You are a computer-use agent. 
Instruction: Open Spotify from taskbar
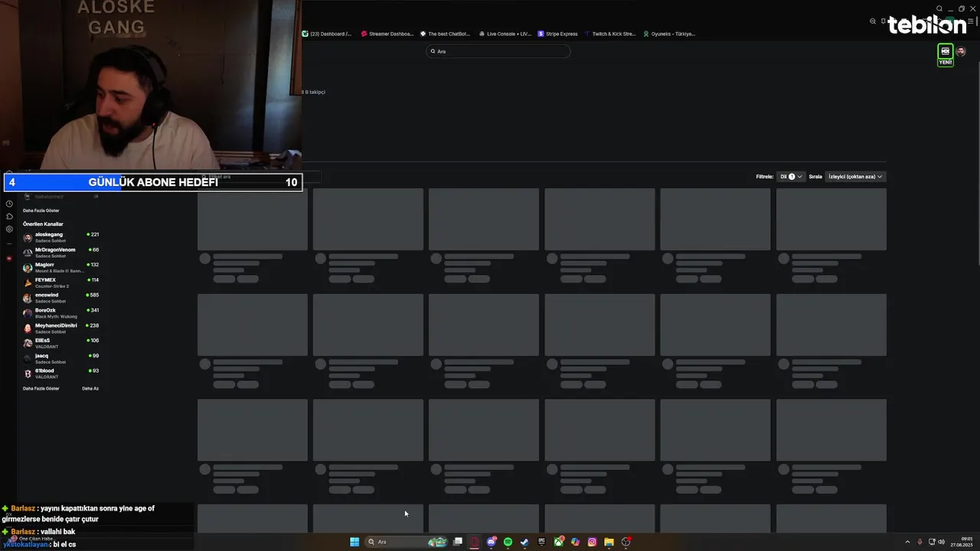pyautogui.click(x=508, y=542)
